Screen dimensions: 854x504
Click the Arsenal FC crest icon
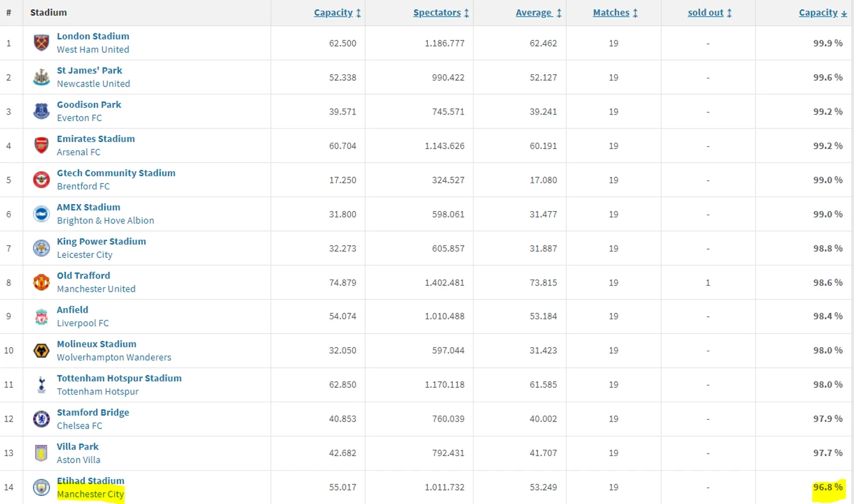click(x=41, y=146)
